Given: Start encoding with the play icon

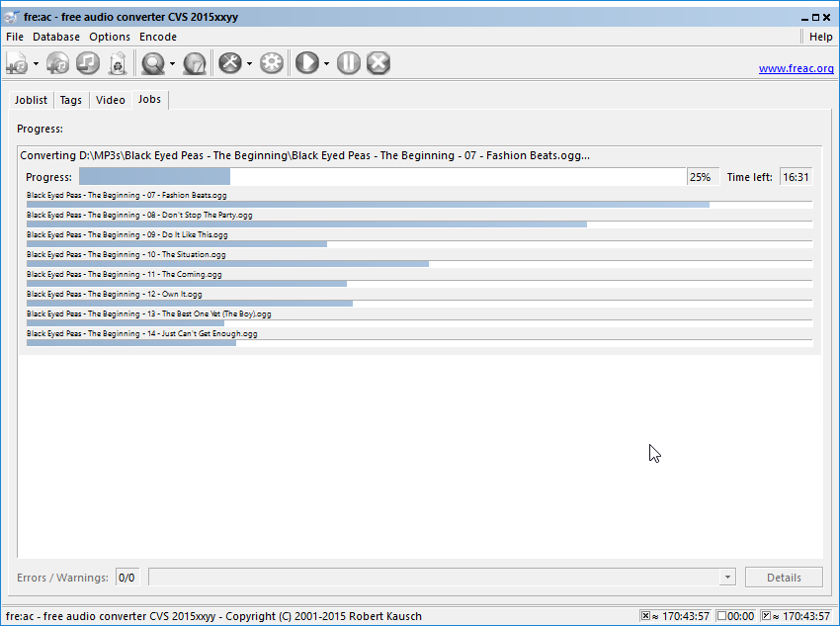Looking at the screenshot, I should click(307, 63).
